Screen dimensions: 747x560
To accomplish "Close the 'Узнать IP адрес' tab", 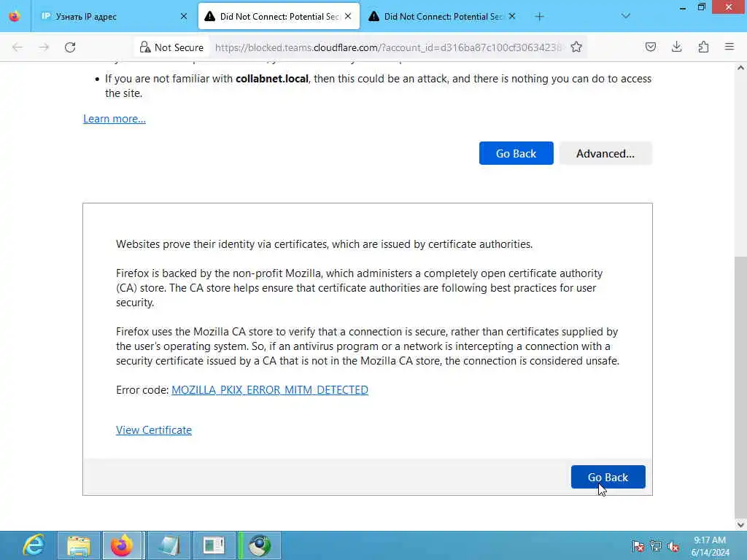I will click(x=183, y=16).
